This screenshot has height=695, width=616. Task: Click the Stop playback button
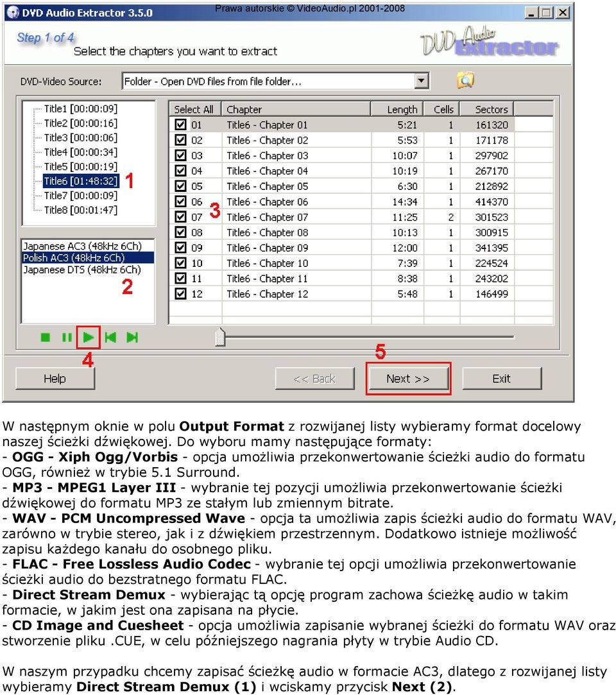(45, 338)
